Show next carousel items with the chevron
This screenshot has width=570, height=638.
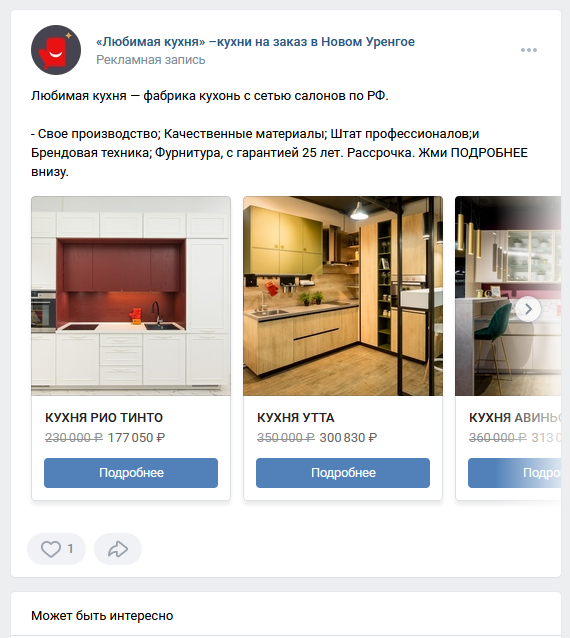pos(528,309)
